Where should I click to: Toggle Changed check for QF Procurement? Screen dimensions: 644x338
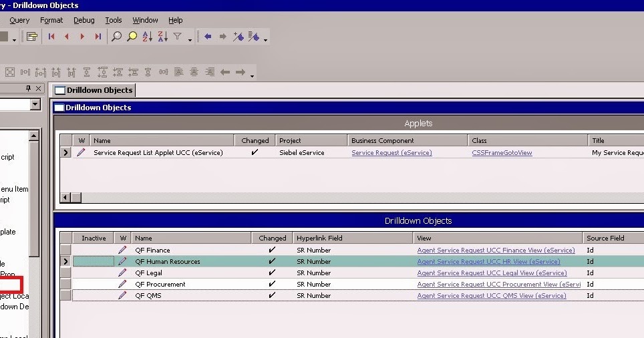(271, 284)
